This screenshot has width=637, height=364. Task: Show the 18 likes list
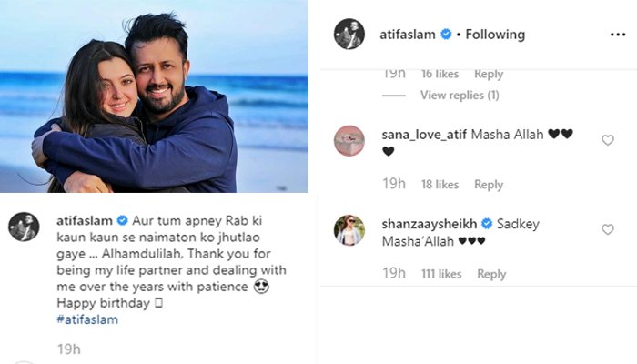[x=440, y=185]
